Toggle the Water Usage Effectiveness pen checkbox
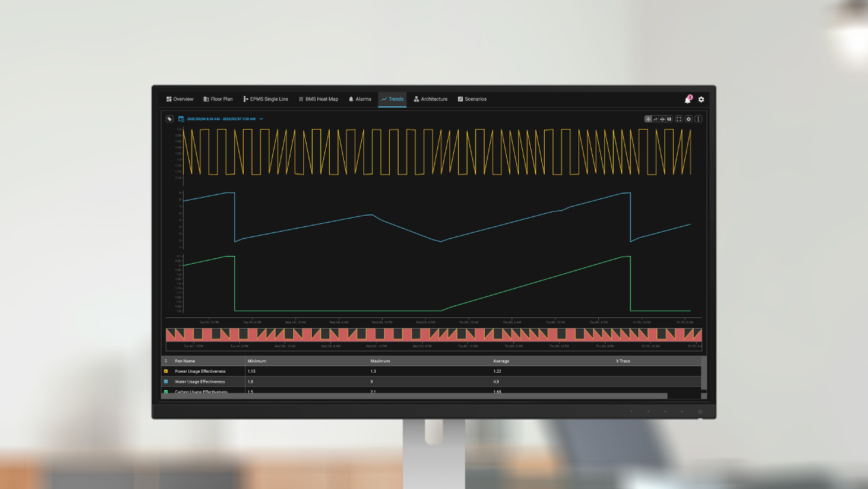 166,381
